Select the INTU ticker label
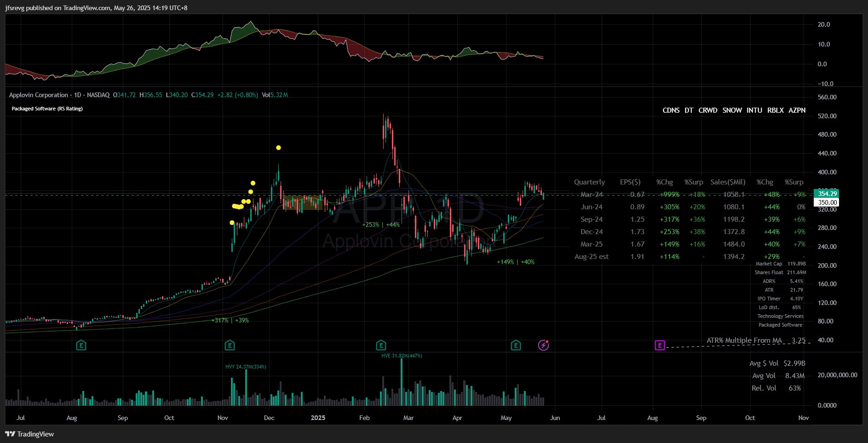This screenshot has height=443, width=868. coord(754,110)
